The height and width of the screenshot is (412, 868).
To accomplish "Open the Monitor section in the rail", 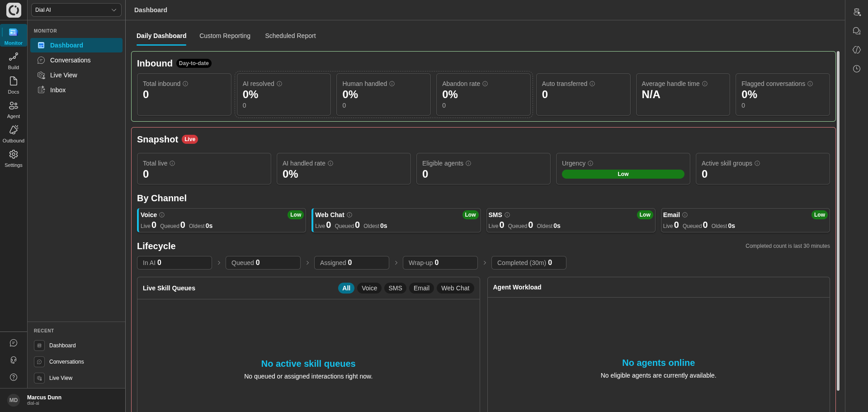I will (x=14, y=36).
